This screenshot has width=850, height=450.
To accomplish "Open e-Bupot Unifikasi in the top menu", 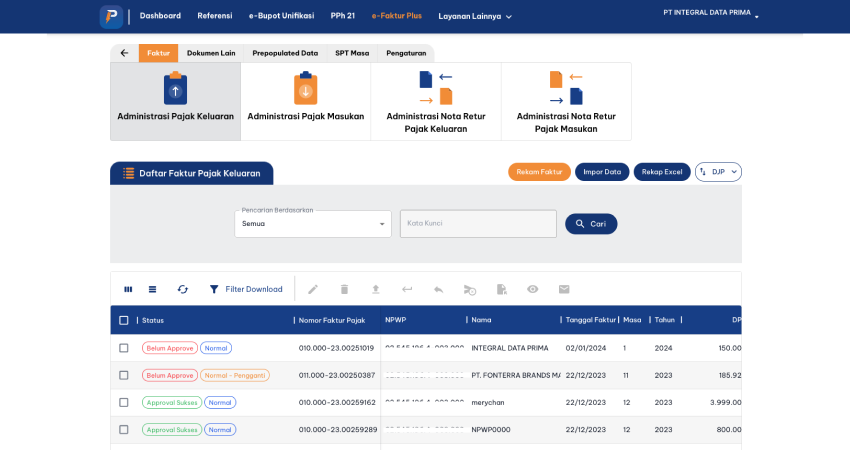I will point(281,16).
